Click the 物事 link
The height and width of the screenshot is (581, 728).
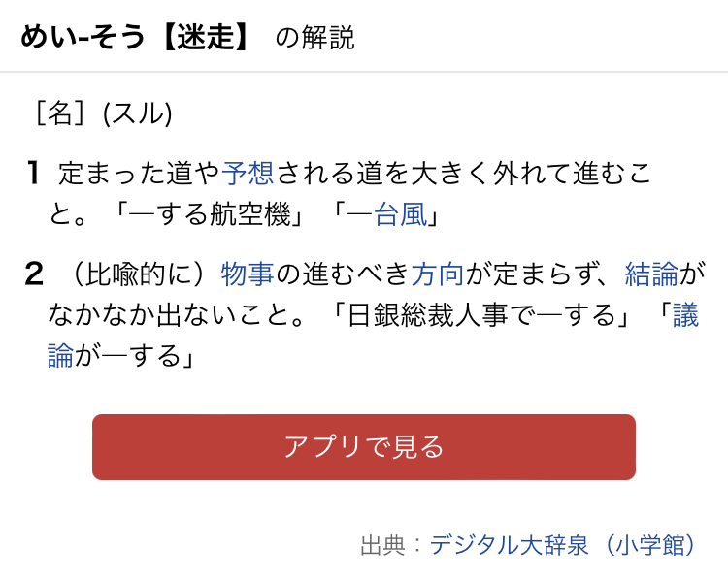(x=248, y=274)
